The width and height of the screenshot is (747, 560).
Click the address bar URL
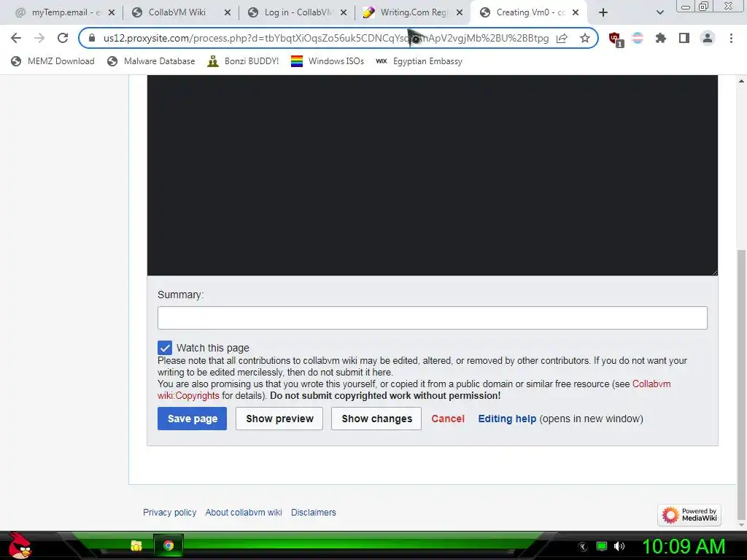326,38
